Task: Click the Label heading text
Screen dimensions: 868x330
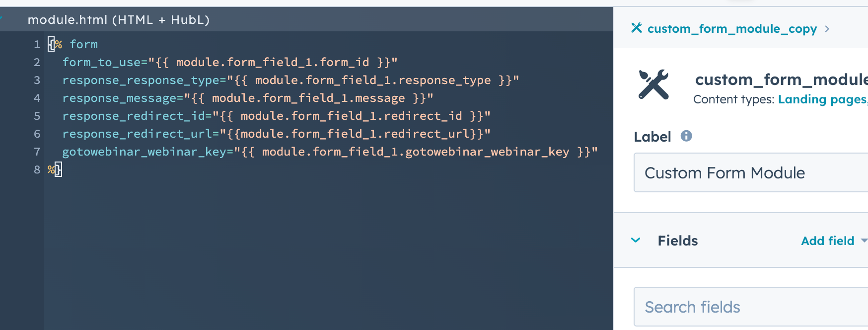Action: (652, 136)
